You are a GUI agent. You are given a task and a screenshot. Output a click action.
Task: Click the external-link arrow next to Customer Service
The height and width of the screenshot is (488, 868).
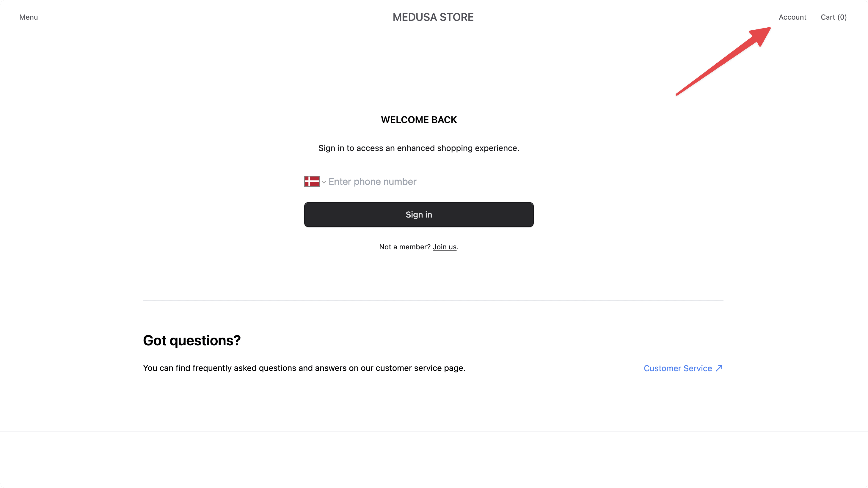click(719, 368)
